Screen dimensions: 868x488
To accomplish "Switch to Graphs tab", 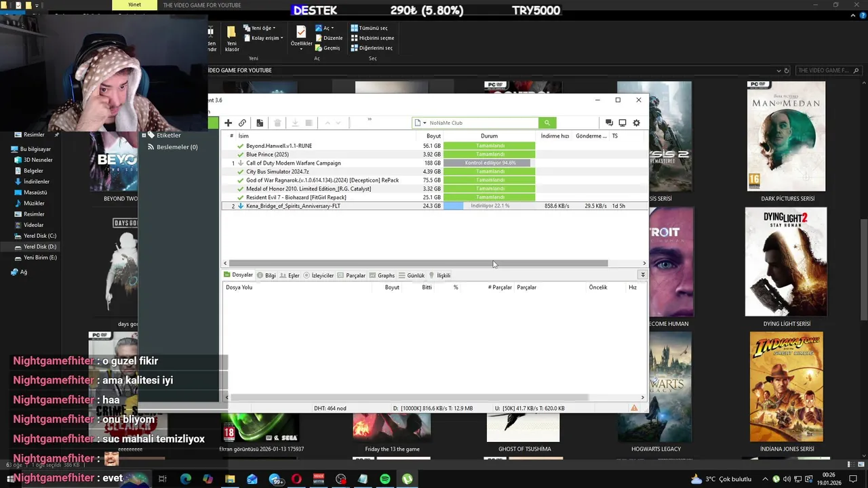I will [x=382, y=275].
